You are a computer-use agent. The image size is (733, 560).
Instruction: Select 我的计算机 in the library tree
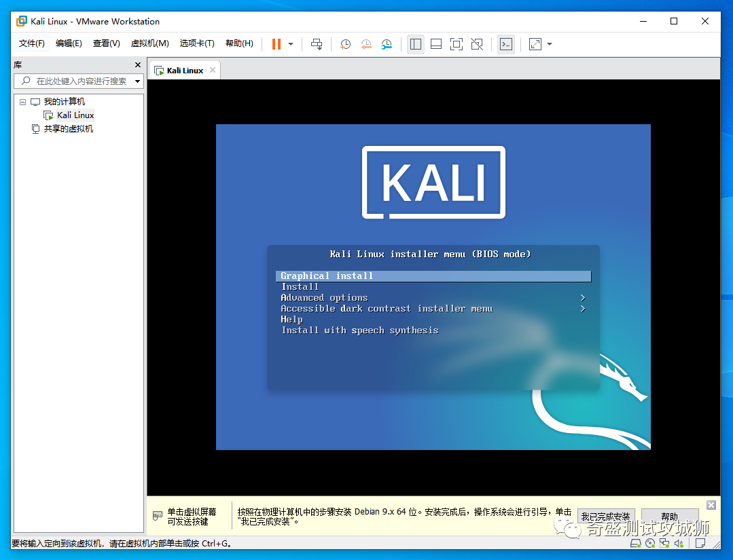(64, 102)
